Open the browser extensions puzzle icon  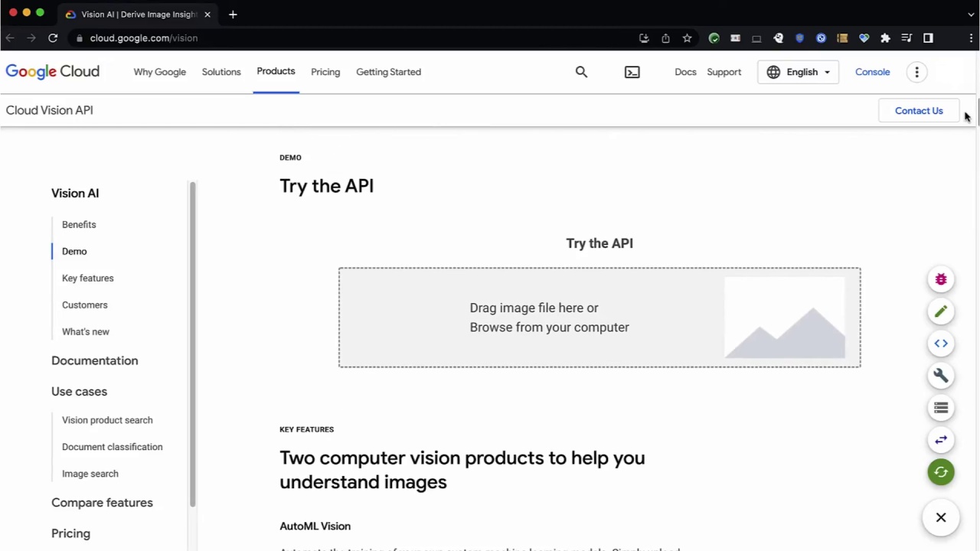pos(885,37)
